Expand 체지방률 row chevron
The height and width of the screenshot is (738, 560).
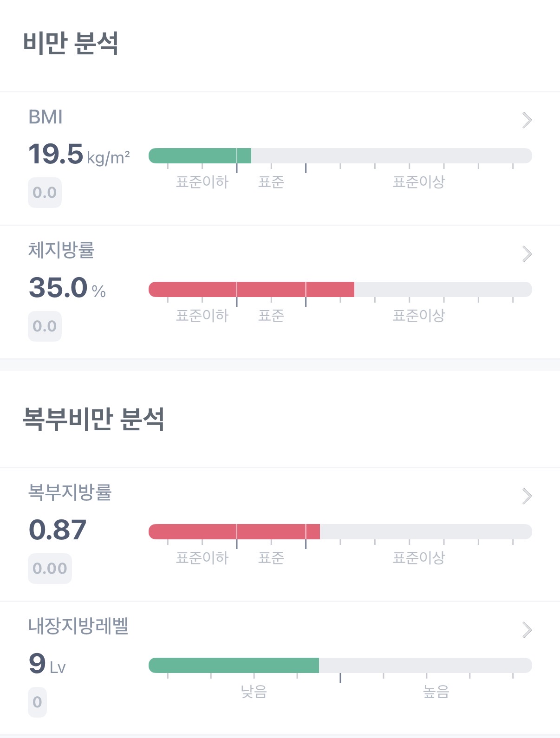tap(527, 254)
